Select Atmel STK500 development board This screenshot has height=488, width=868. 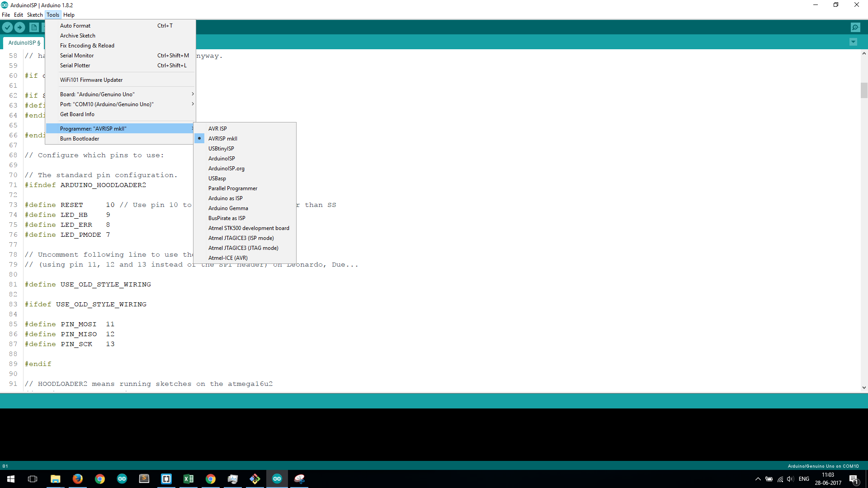[245, 228]
